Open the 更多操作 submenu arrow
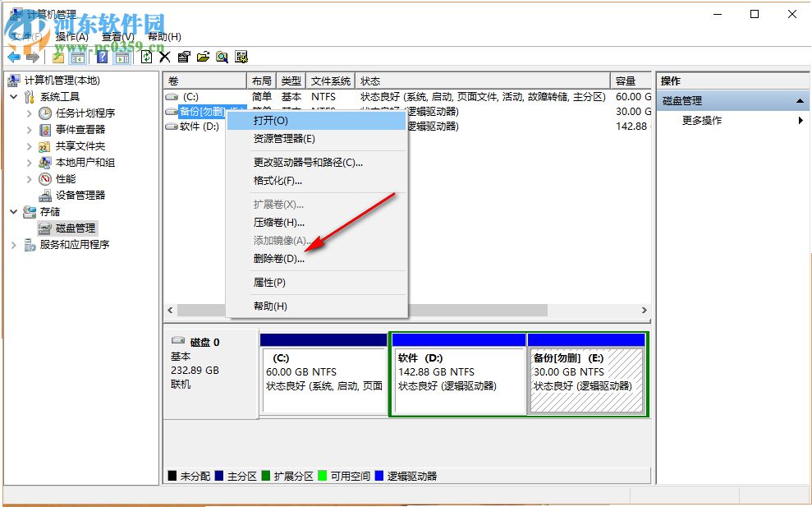 coord(801,120)
